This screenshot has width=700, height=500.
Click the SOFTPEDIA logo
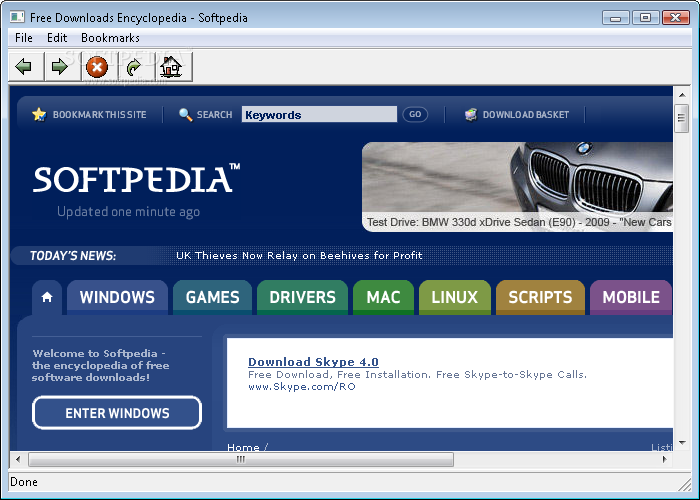pos(137,179)
